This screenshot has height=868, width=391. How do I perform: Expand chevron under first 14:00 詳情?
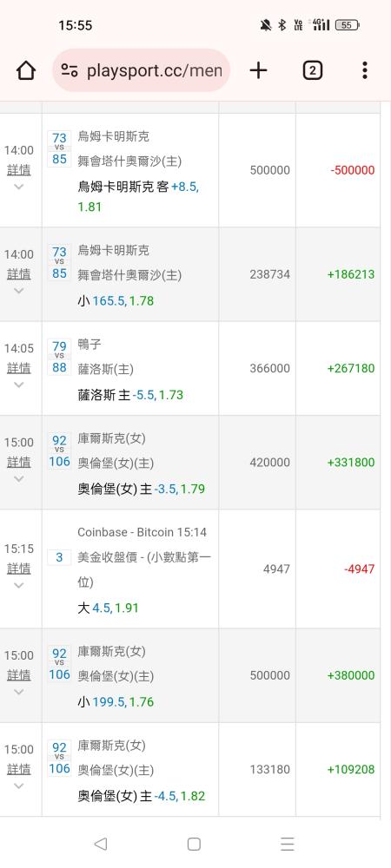coord(19,187)
